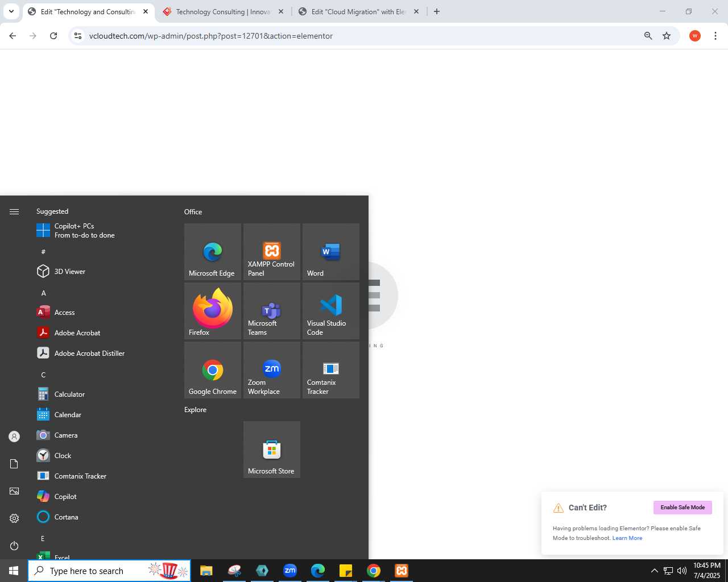Bookmark this page with star
Viewport: 728px width, 582px height.
click(x=667, y=36)
